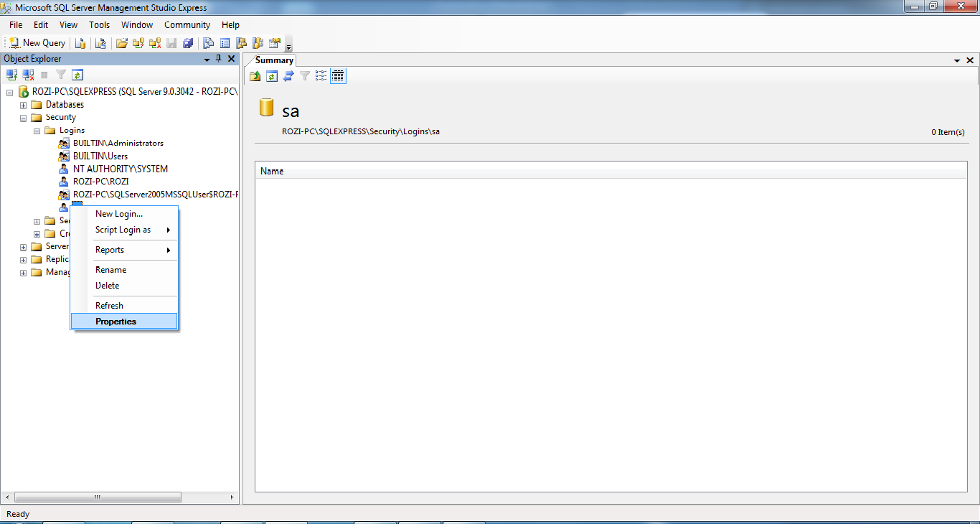Screen dimensions: 980x524
Task: Open the Community menu
Action: point(187,25)
